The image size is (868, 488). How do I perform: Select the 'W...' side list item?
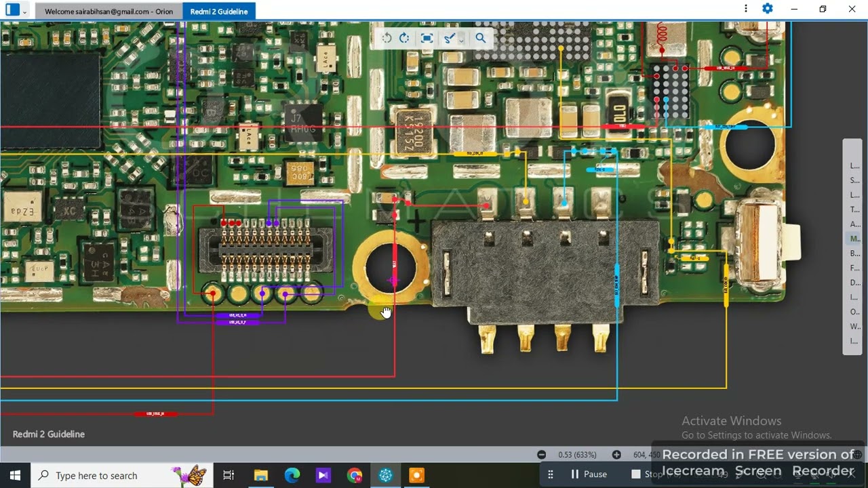(854, 327)
